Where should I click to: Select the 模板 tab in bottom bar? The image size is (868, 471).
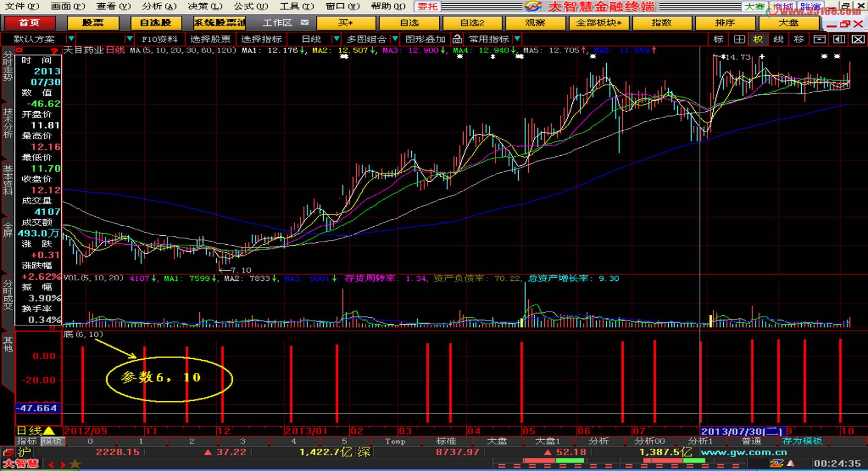52,441
